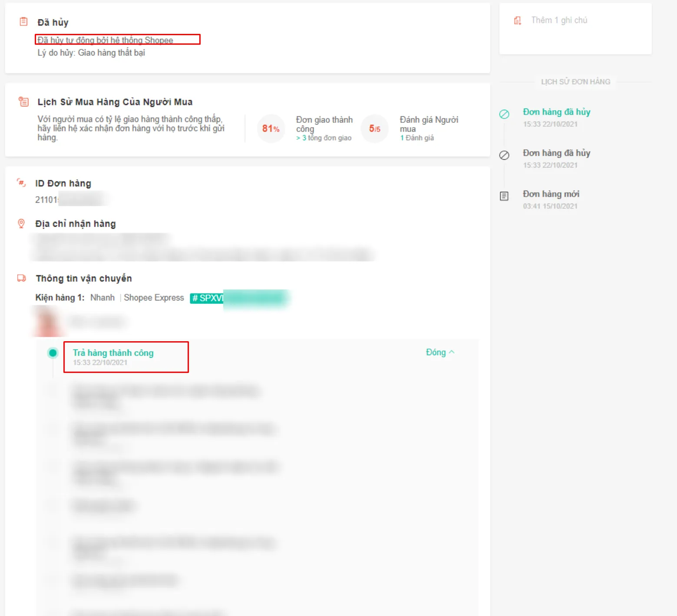Click '1 Đánh giá' text

point(417,138)
